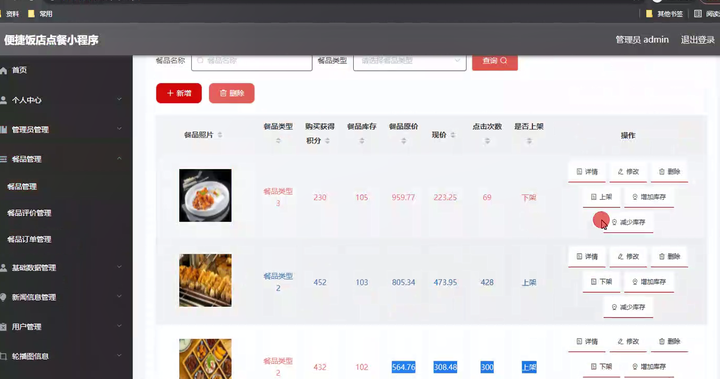Sort by 餐品类型 column
This screenshot has height=379, width=720.
(278, 141)
